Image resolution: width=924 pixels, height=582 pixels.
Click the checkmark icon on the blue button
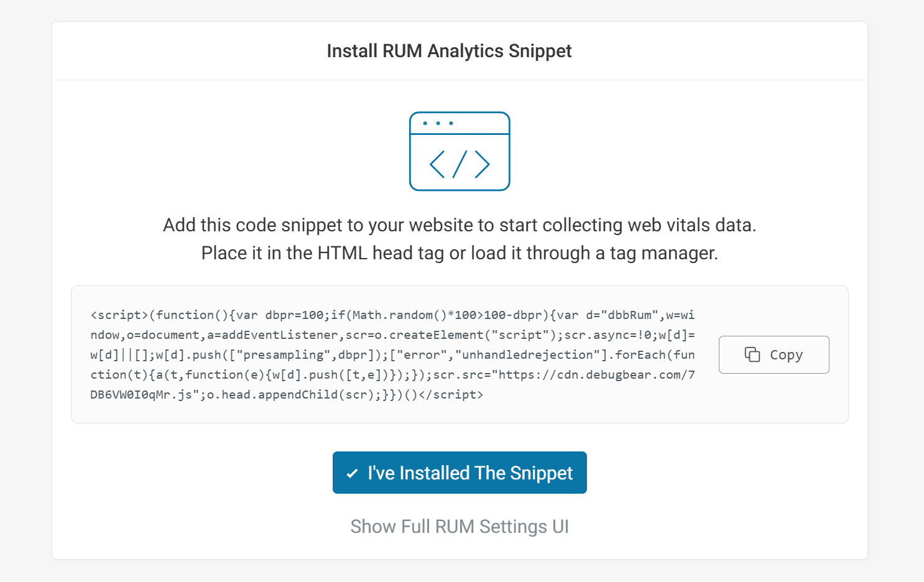pos(353,473)
